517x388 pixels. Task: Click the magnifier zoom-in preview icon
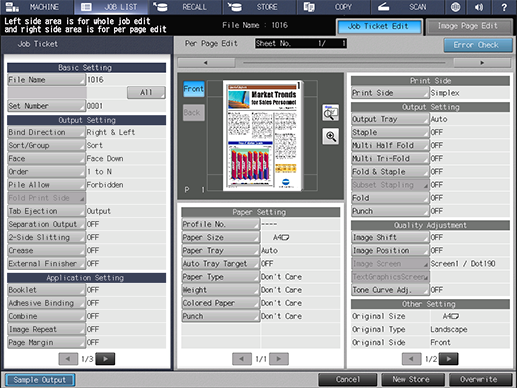pyautogui.click(x=331, y=136)
